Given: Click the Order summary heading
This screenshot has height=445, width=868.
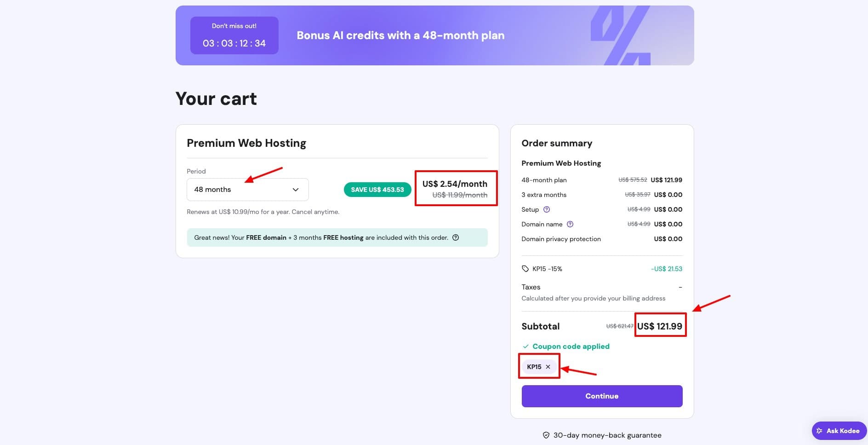Looking at the screenshot, I should click(557, 143).
